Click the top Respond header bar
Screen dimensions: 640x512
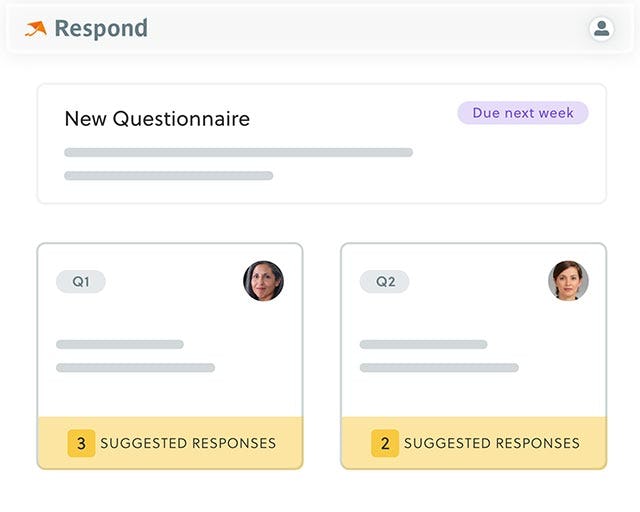[320, 28]
